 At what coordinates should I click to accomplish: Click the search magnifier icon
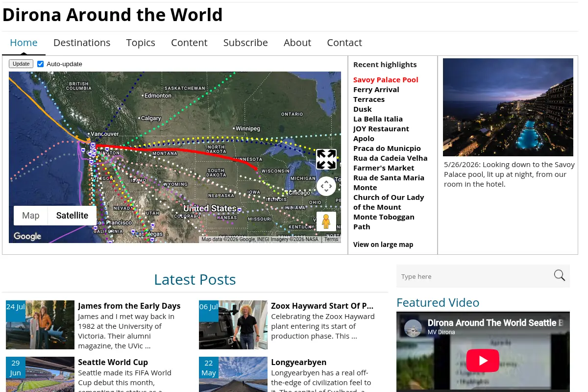tap(560, 275)
